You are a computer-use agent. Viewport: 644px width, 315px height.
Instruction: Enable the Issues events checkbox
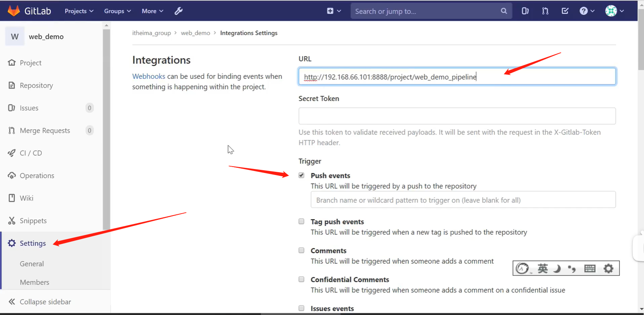pos(302,308)
